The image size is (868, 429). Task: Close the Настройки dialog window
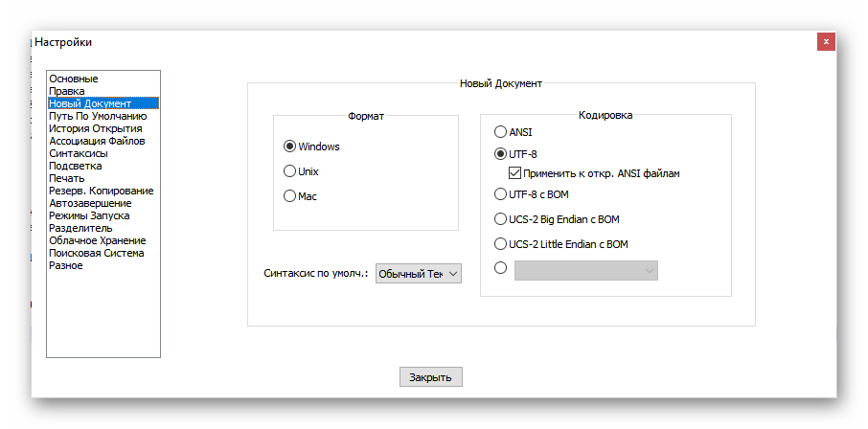tap(826, 42)
